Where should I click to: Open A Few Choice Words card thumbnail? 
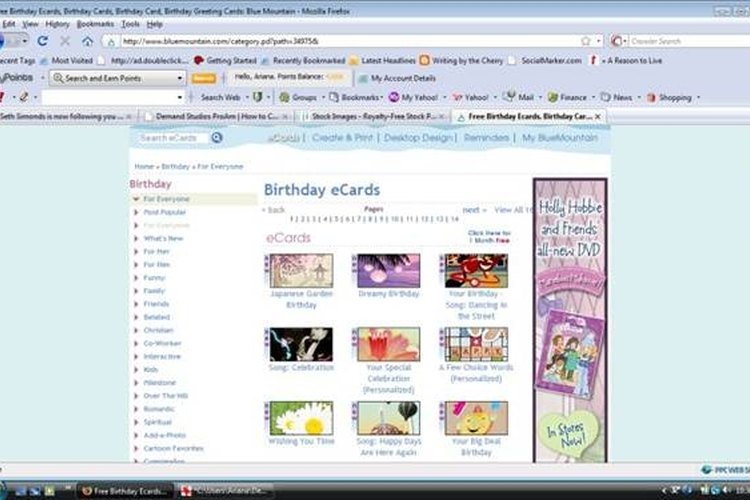[476, 344]
